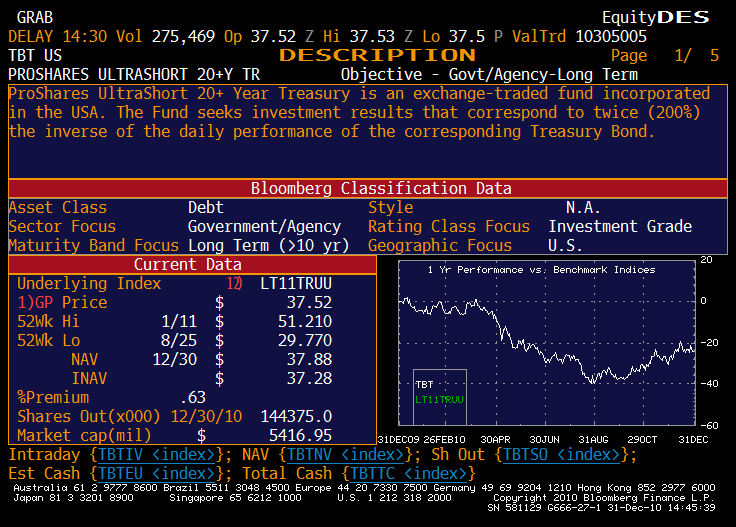Click the GRAB label at top left
Viewport: 736px width, 527px height.
pos(35,17)
